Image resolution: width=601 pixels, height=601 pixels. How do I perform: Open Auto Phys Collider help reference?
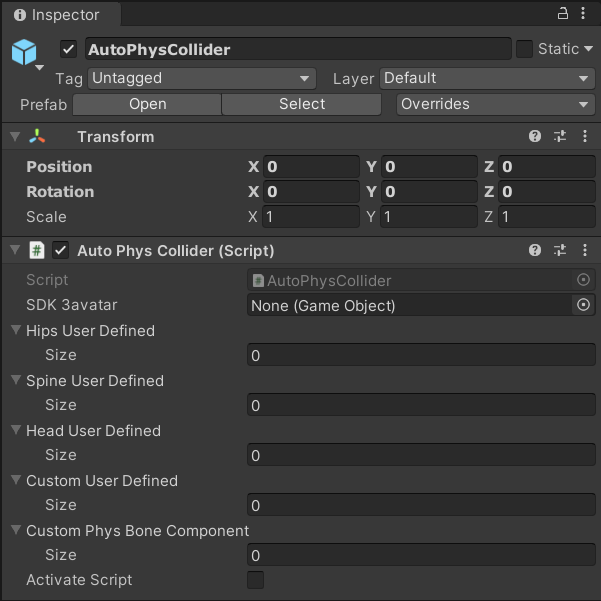535,250
